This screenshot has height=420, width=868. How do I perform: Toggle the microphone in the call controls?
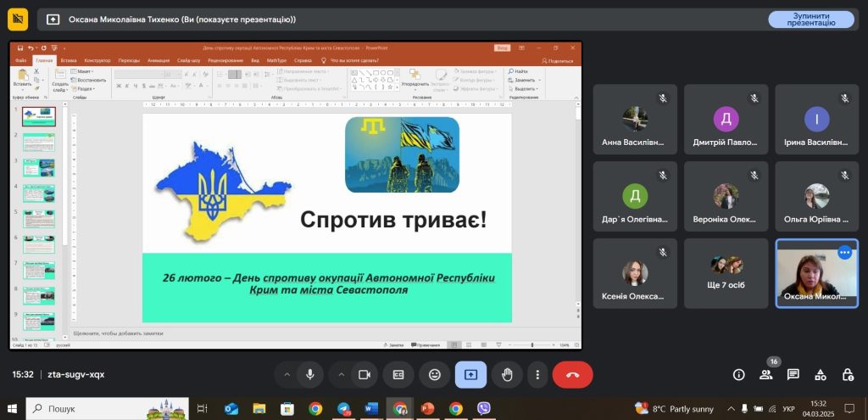coord(311,374)
